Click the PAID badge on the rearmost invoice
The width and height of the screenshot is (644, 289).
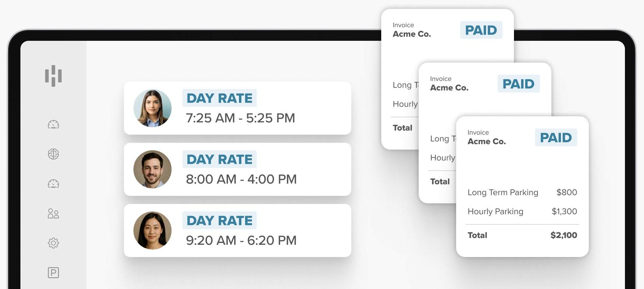pyautogui.click(x=481, y=30)
